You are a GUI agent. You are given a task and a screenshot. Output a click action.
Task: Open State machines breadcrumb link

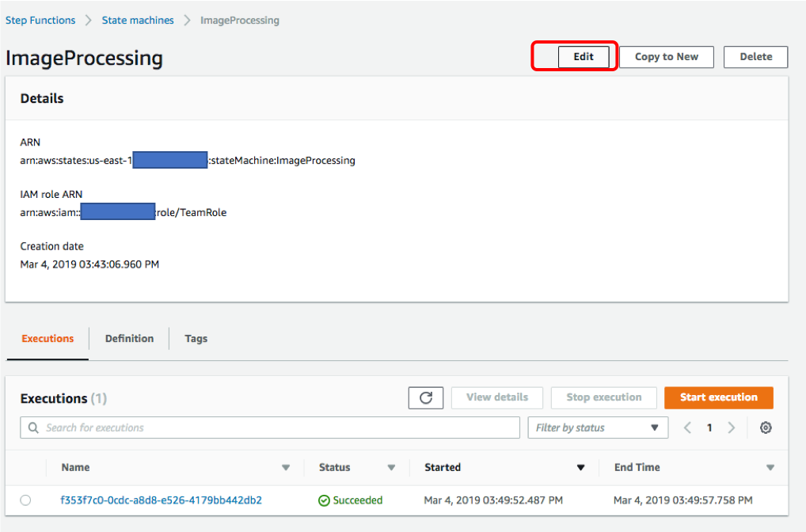pyautogui.click(x=138, y=21)
